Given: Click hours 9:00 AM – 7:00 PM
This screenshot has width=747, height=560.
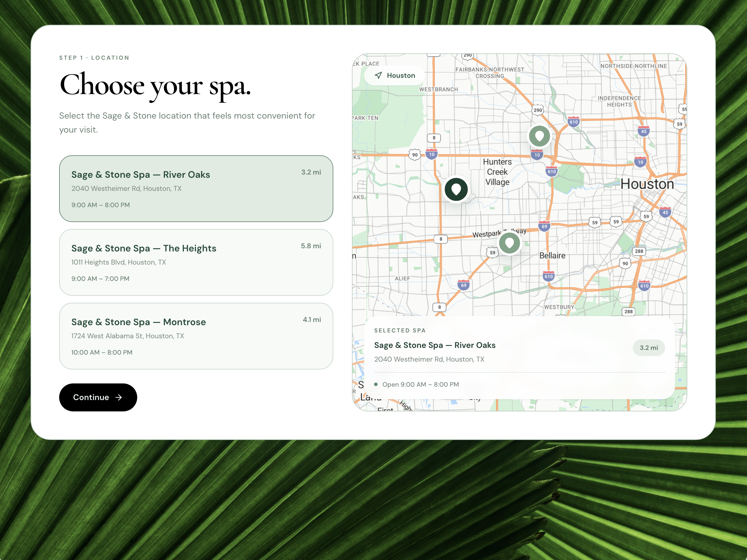Looking at the screenshot, I should (x=100, y=279).
